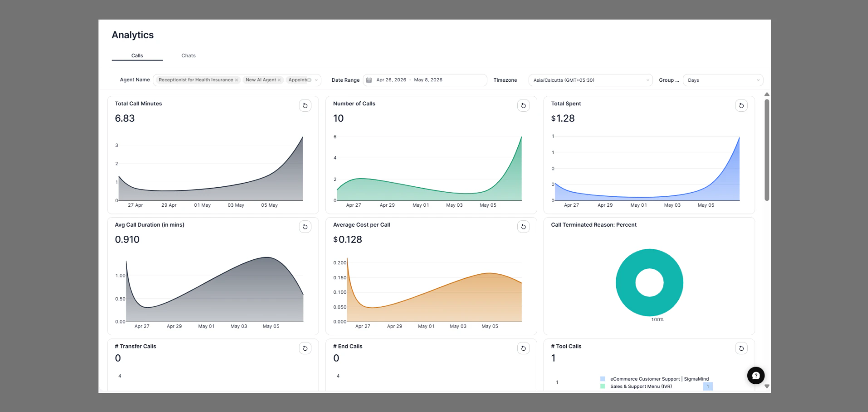Refresh the Tool Calls card

tap(741, 348)
